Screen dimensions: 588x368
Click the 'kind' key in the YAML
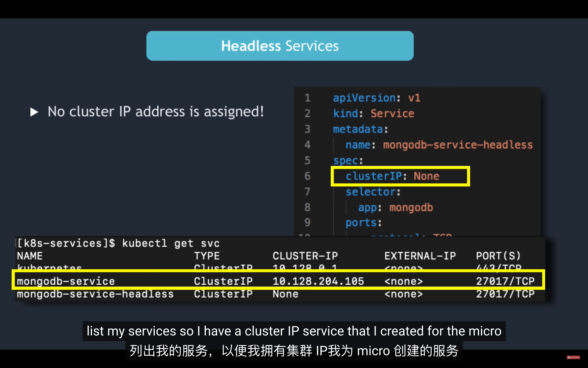coord(345,113)
